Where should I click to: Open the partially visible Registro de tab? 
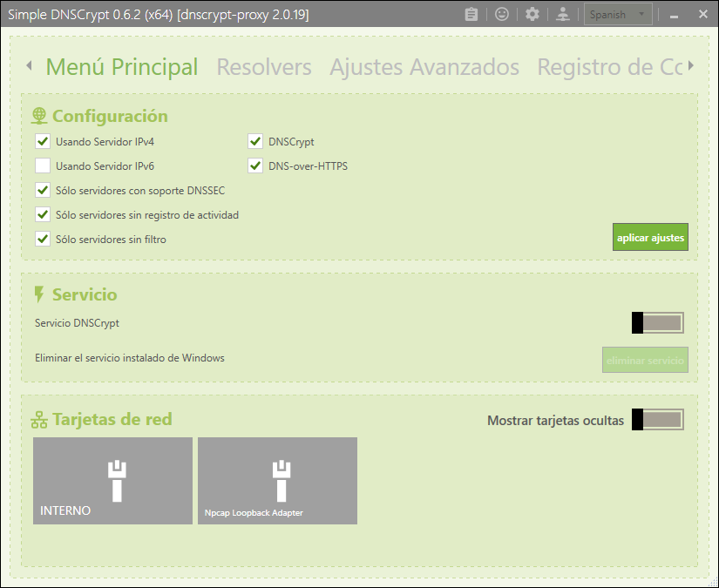(610, 67)
